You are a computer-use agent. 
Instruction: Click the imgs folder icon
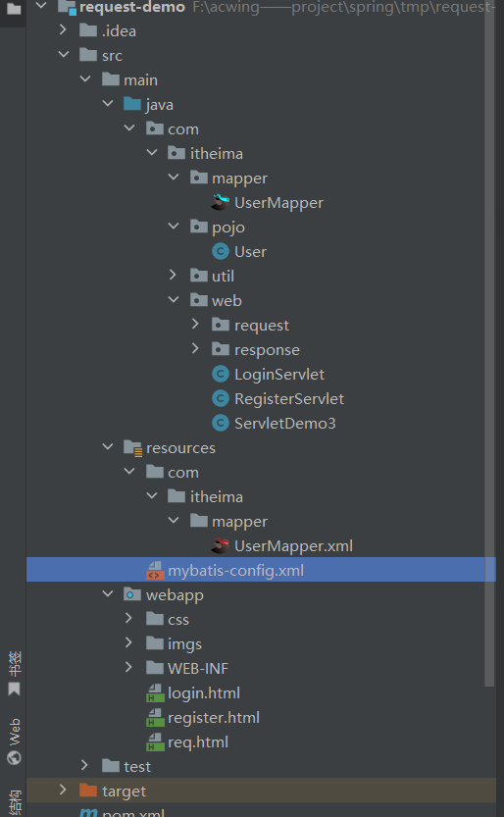[155, 643]
